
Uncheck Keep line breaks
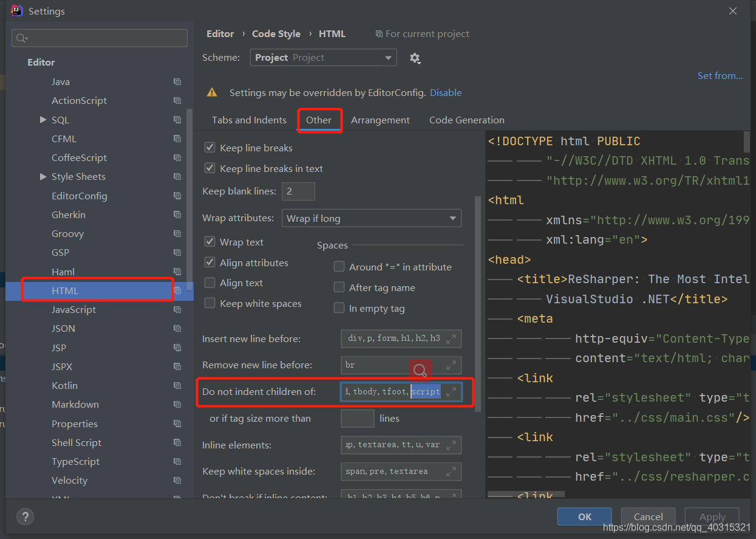point(209,148)
